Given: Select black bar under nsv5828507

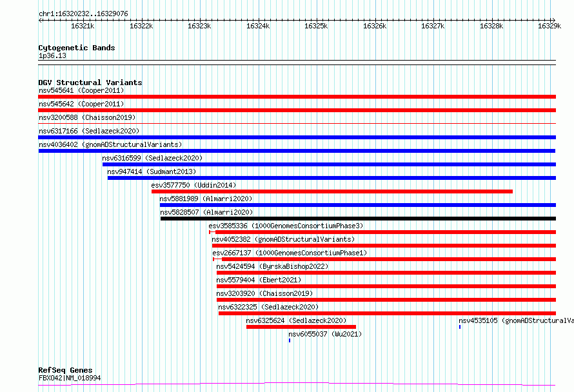Looking at the screenshot, I should [x=359, y=219].
